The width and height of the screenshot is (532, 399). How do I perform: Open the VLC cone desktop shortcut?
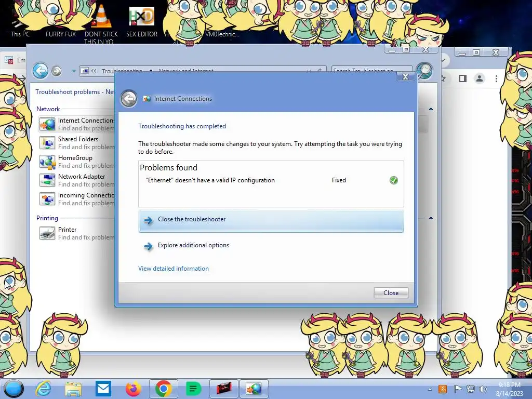(x=101, y=24)
